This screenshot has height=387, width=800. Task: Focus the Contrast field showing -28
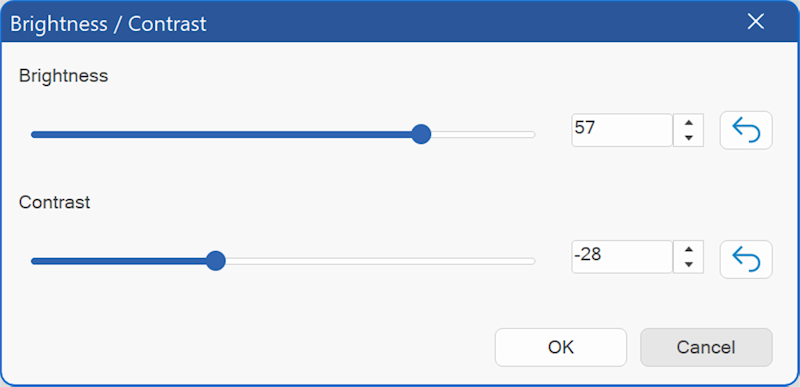(622, 257)
